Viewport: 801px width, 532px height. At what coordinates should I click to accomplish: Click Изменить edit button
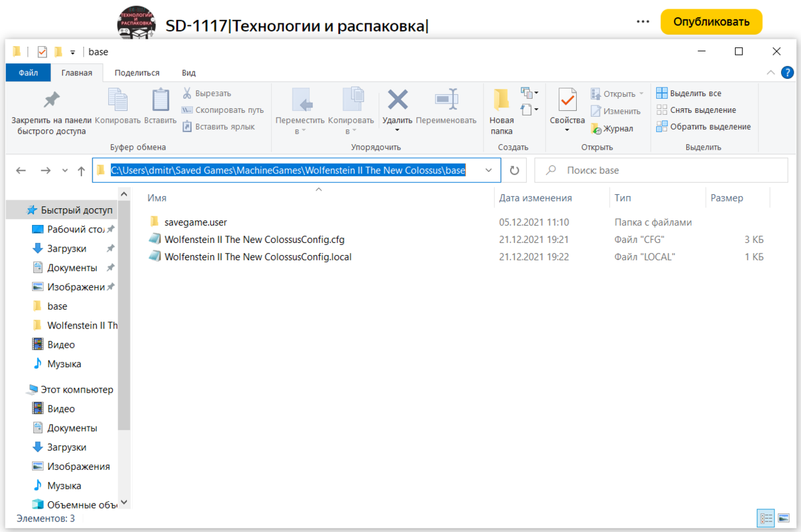pyautogui.click(x=615, y=111)
